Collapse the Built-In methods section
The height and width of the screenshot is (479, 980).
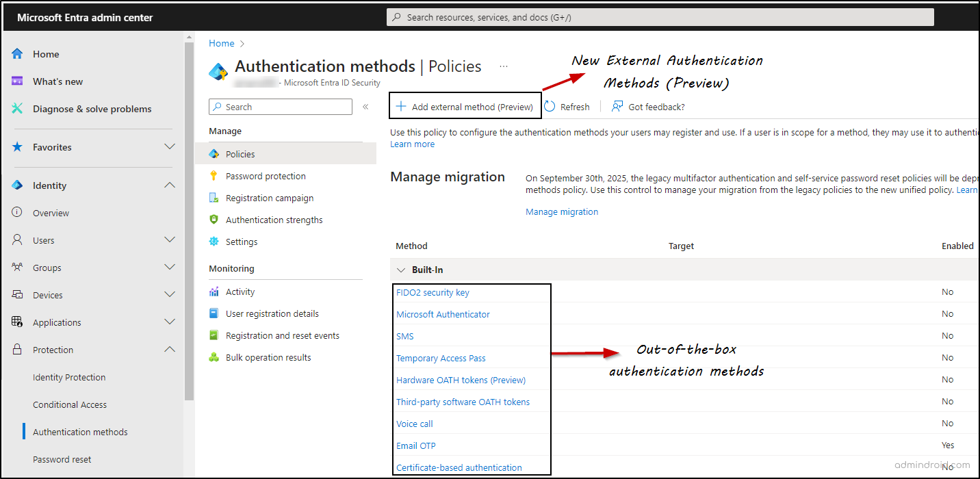[402, 270]
